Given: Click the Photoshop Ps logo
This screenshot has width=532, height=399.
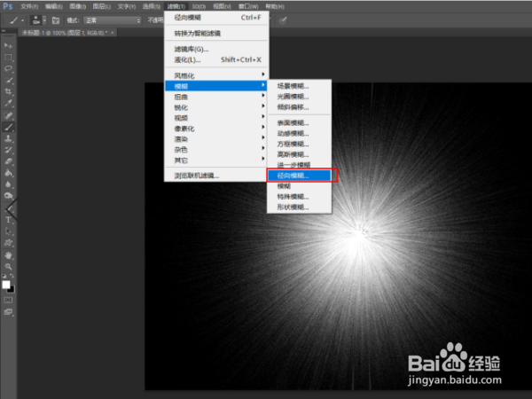Looking at the screenshot, I should (x=8, y=6).
